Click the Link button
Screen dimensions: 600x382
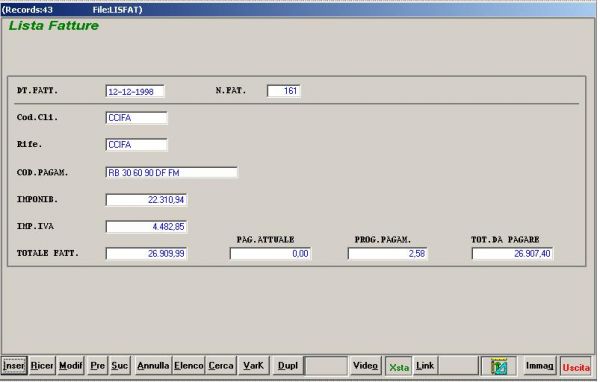[x=425, y=366]
